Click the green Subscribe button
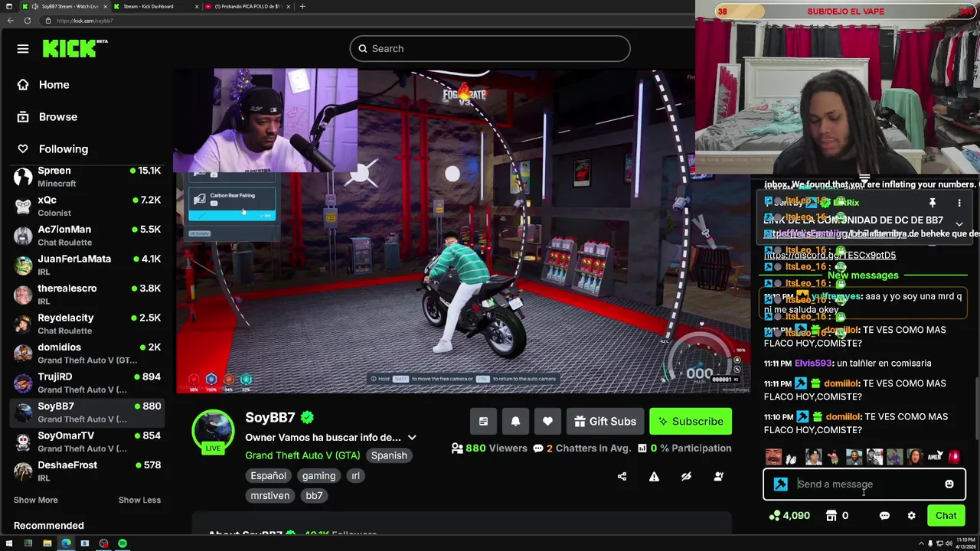 [691, 422]
